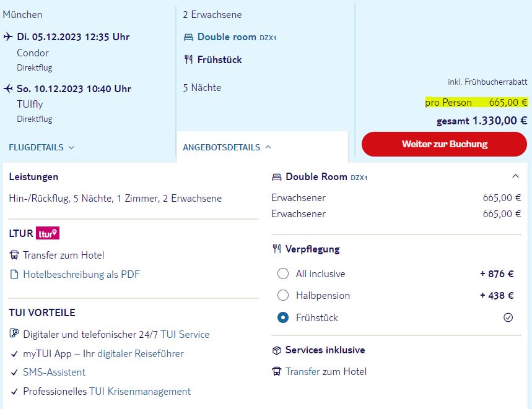
Task: Click Weiter zur Buchung button
Action: pyautogui.click(x=445, y=144)
